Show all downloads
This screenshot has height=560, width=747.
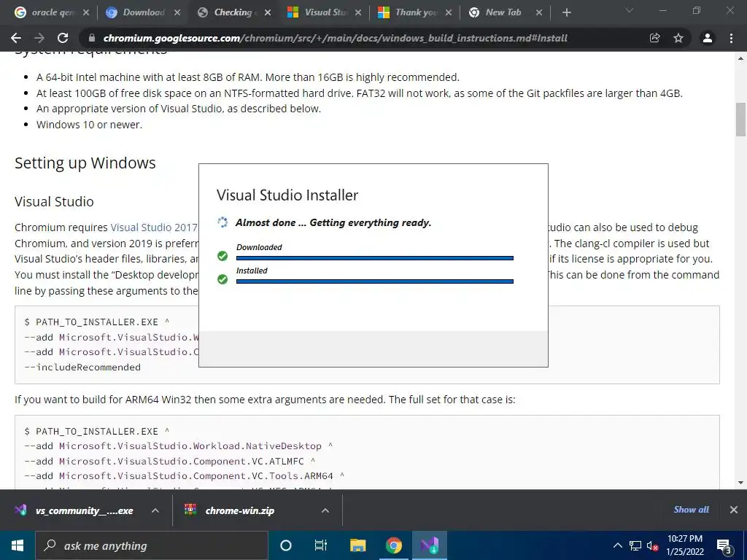coord(692,510)
